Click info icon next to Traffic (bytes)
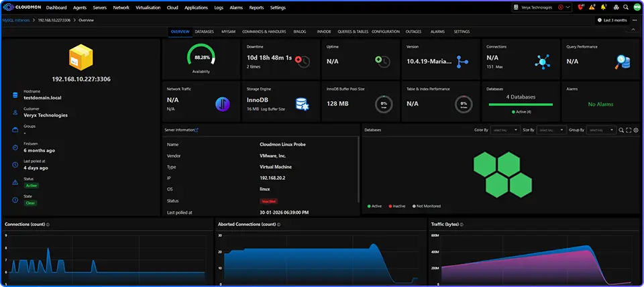The image size is (644, 287). 462,225
